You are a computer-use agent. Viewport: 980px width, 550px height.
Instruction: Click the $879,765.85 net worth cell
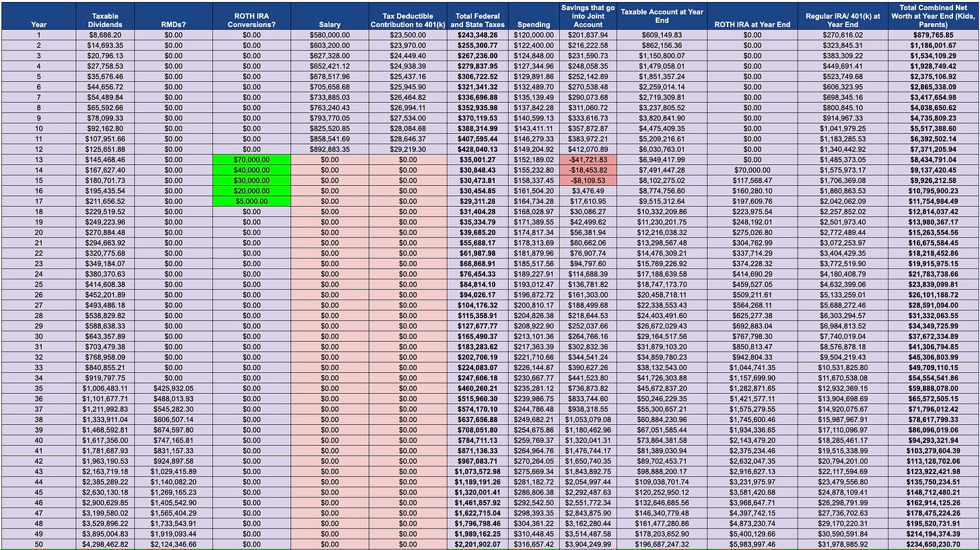[x=934, y=35]
